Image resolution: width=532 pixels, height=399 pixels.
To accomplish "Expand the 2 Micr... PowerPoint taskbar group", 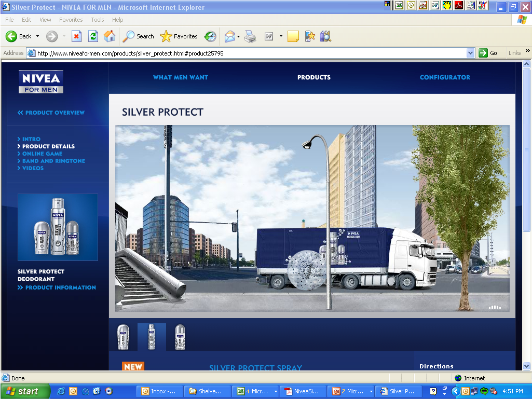I will tap(351, 392).
